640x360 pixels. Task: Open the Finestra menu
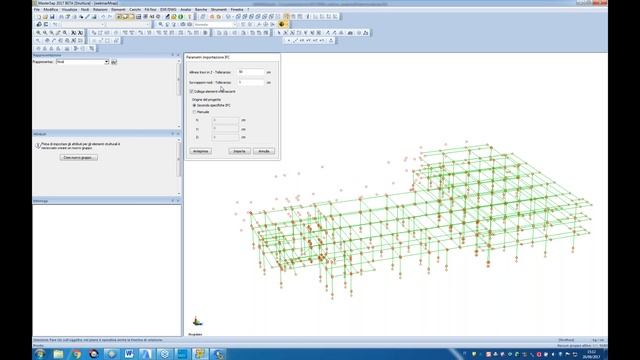pos(237,9)
